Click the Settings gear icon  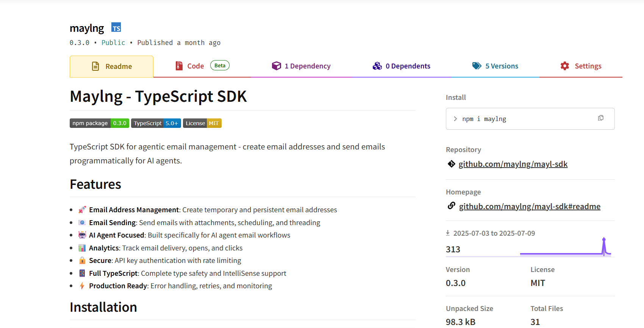[x=565, y=66]
